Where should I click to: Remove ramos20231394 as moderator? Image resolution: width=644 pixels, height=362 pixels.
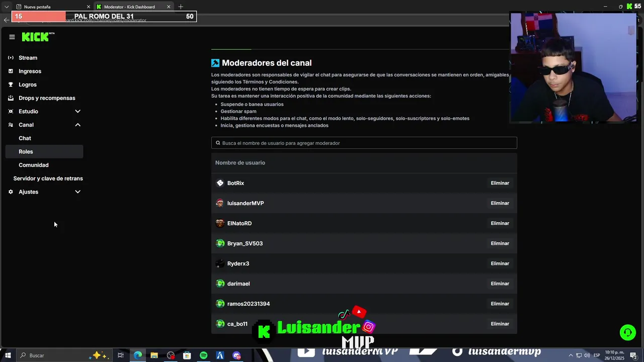500,304
